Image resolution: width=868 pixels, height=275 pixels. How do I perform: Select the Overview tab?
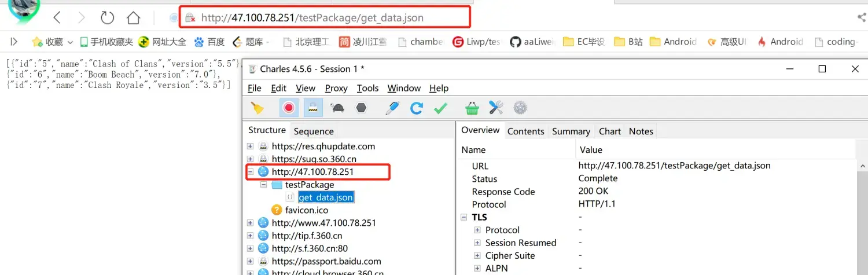pos(480,130)
